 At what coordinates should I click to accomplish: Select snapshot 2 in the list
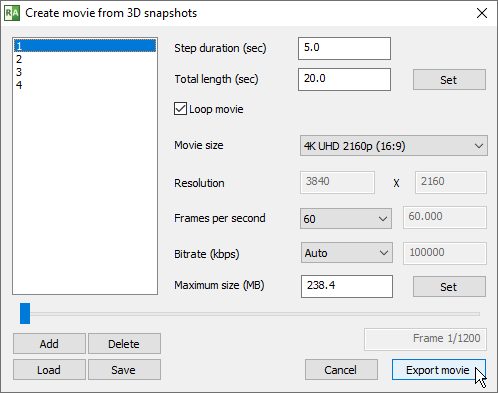pyautogui.click(x=85, y=59)
